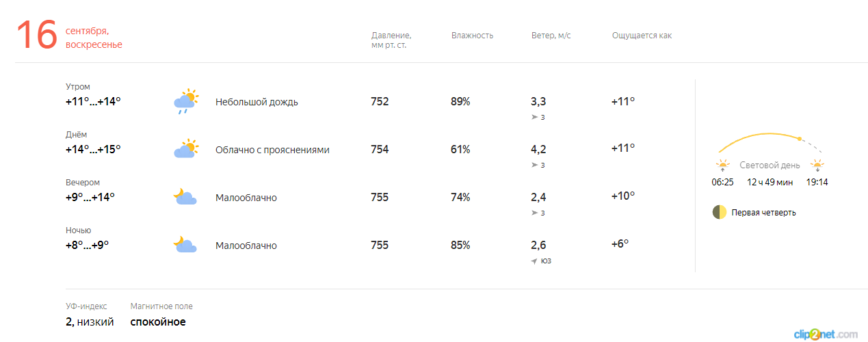
Task: Click the evening moon and cloud icon
Action: (x=185, y=197)
